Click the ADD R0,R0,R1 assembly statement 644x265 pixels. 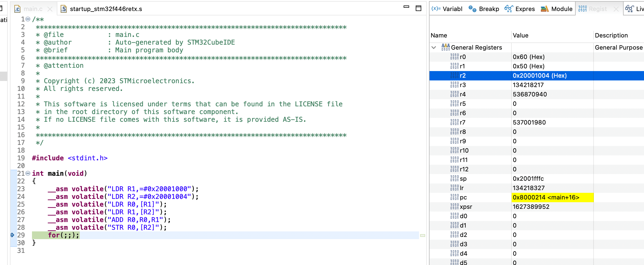point(109,220)
